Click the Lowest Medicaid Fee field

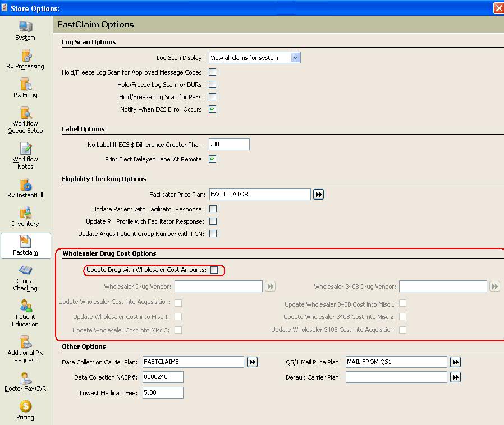point(163,393)
